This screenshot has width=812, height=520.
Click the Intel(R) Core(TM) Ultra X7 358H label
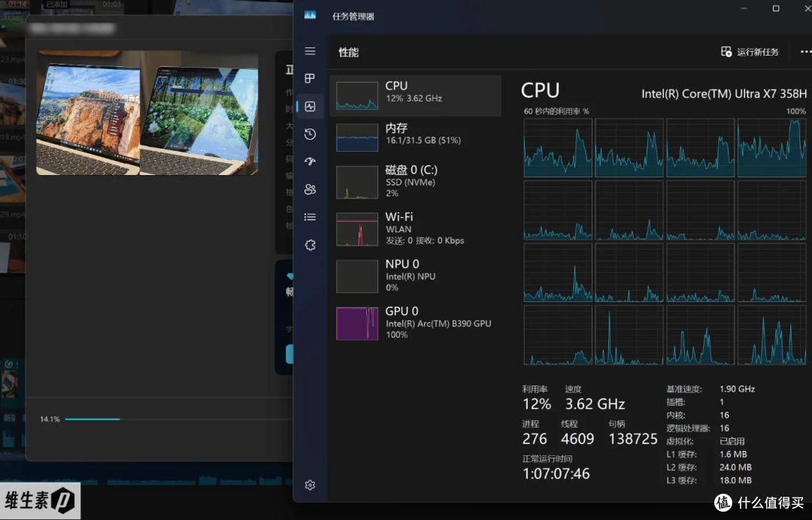[x=724, y=94]
